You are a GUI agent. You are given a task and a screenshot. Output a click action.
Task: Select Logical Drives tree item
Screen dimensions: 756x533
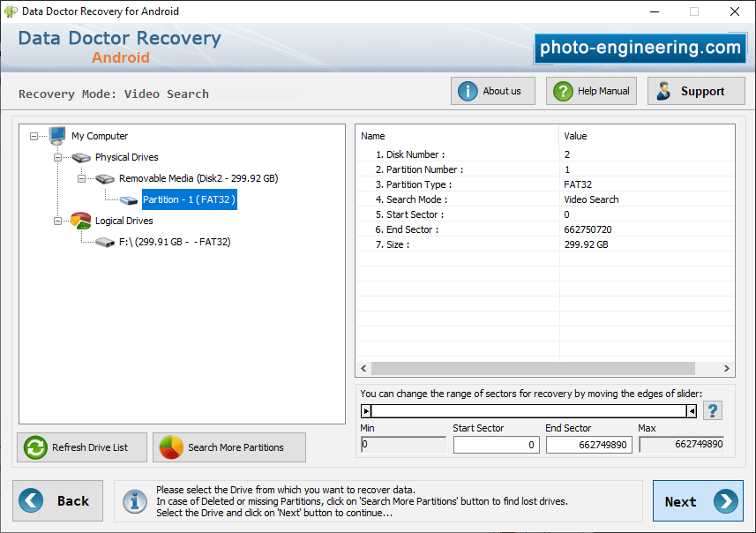click(124, 221)
